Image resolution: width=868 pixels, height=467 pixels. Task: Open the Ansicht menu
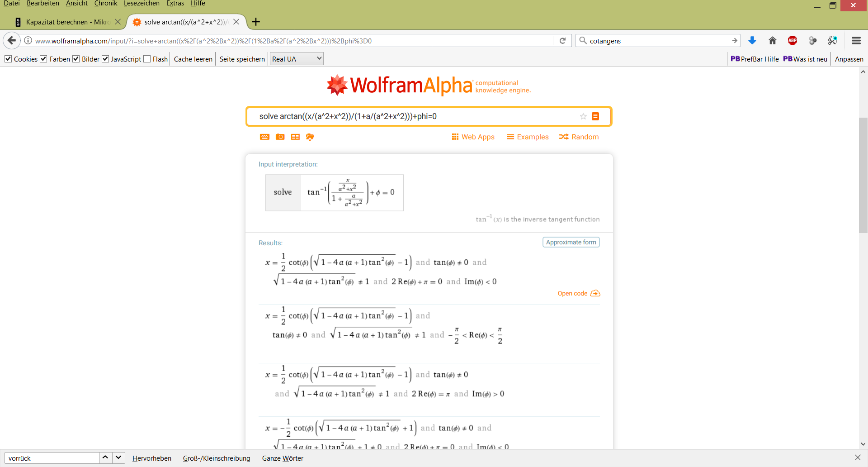pos(77,4)
